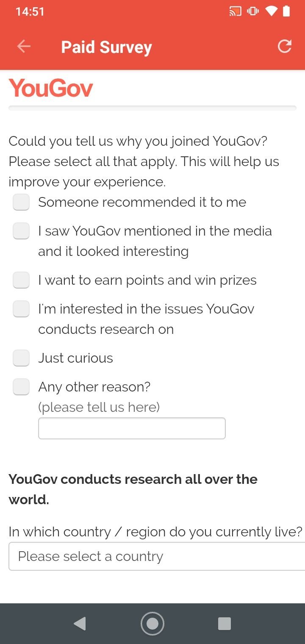Viewport: 305px width, 644px height.
Task: Tap the back arrow in header
Action: click(x=24, y=47)
